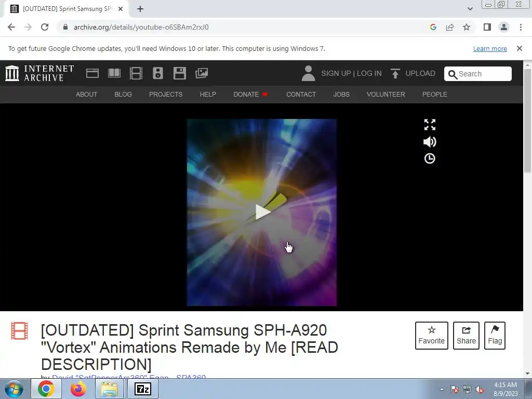Open 7-Zip from the taskbar
Screen dimensions: 532x399
coord(142,389)
